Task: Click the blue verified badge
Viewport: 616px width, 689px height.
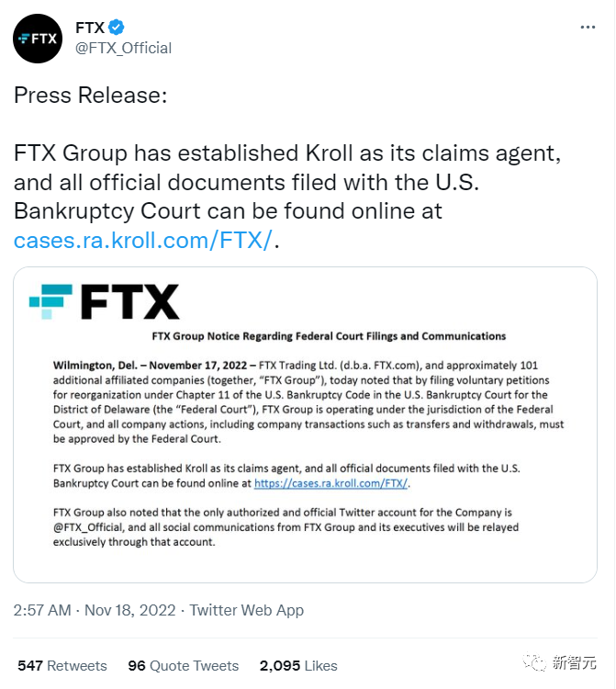Action: [116, 28]
